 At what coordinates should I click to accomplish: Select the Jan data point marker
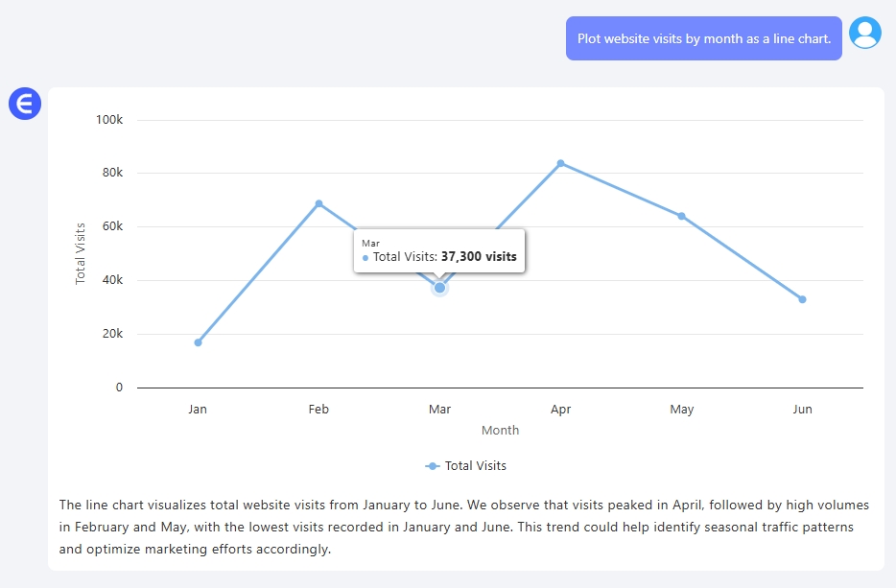(x=198, y=342)
